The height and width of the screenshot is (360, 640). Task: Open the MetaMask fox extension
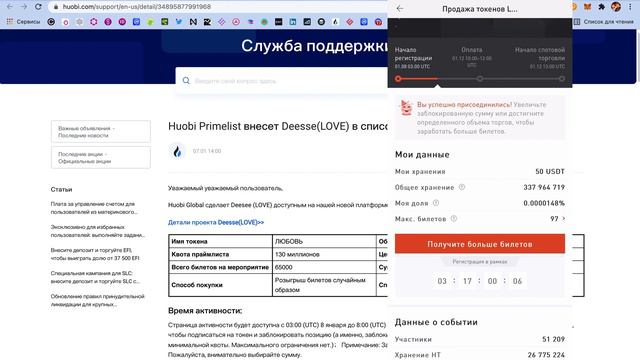point(587,7)
